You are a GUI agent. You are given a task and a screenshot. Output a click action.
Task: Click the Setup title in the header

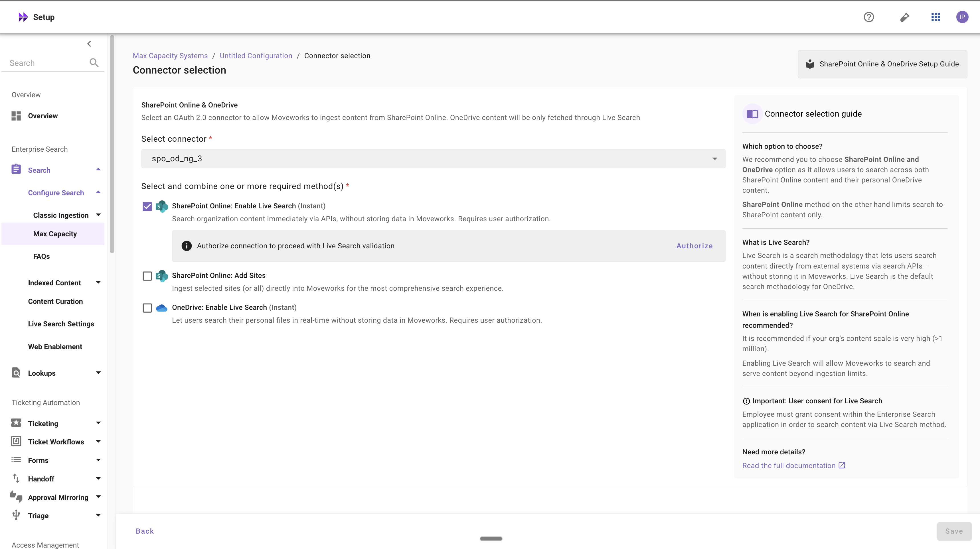coord(44,17)
